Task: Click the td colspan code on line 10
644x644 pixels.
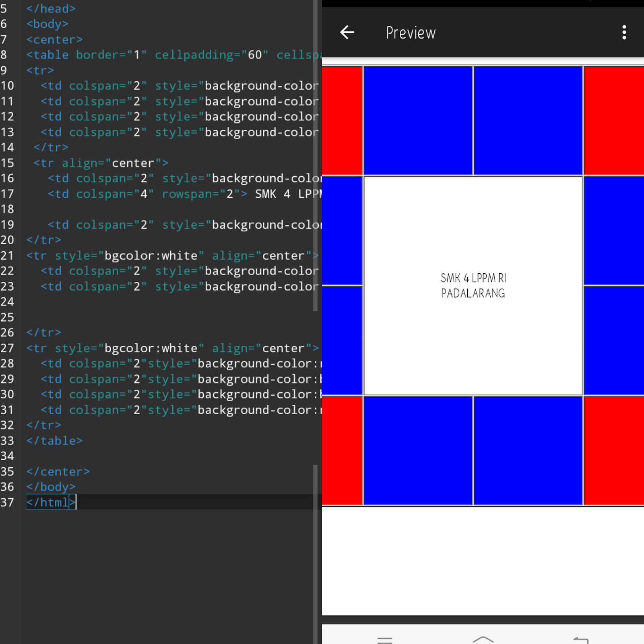Action: point(180,86)
